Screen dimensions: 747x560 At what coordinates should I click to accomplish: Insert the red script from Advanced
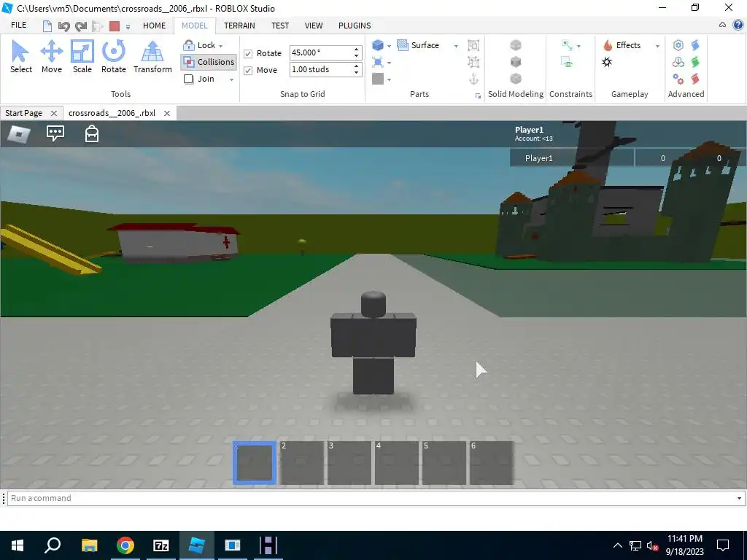tap(695, 79)
